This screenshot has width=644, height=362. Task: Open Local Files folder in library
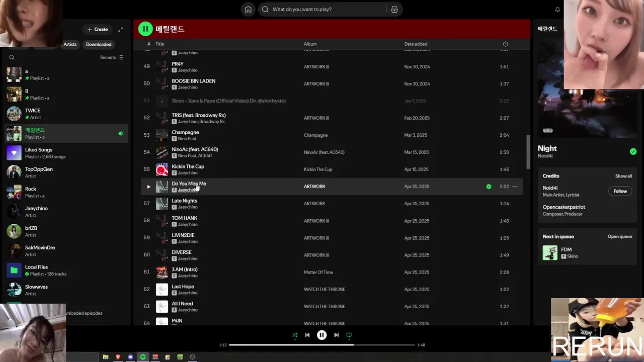pos(66,270)
